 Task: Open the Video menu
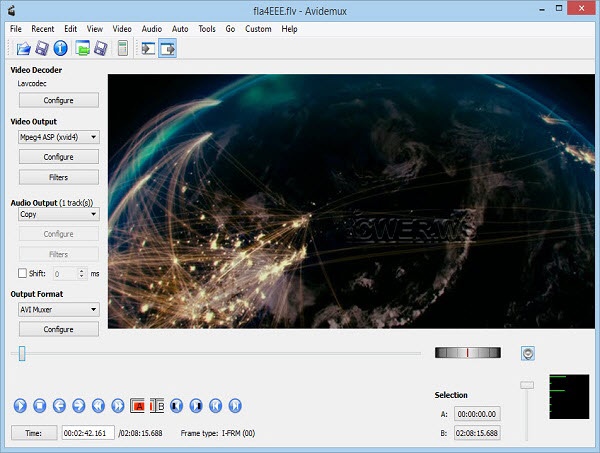pos(122,29)
